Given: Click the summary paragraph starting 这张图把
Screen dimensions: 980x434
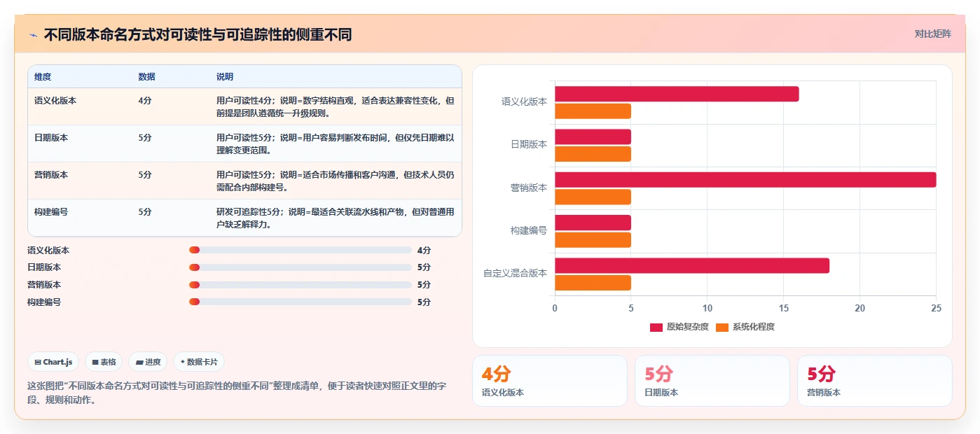Looking at the screenshot, I should coord(237,393).
